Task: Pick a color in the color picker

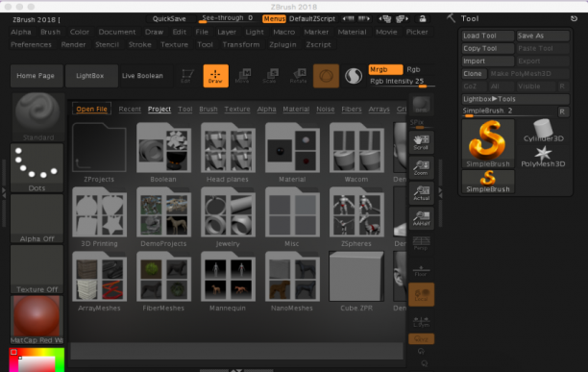Action: click(x=37, y=360)
